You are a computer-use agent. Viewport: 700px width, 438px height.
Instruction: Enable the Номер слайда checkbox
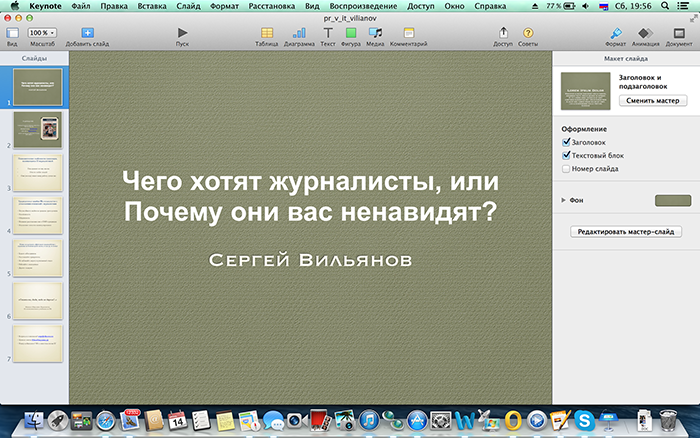(566, 169)
